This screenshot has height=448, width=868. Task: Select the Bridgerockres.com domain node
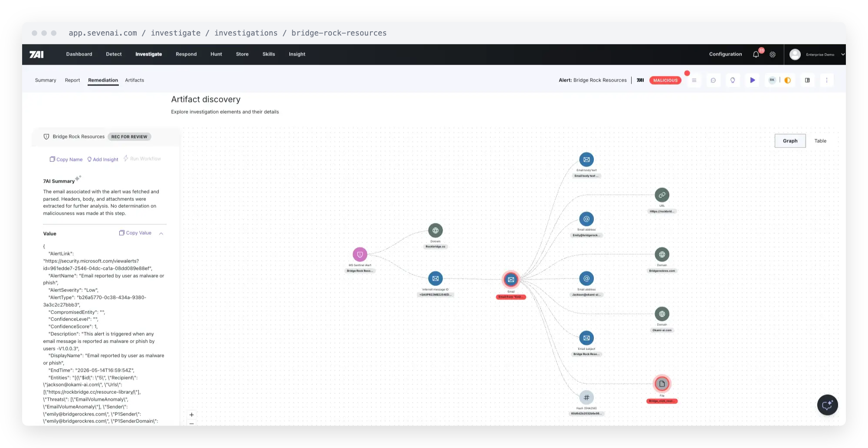tap(662, 255)
